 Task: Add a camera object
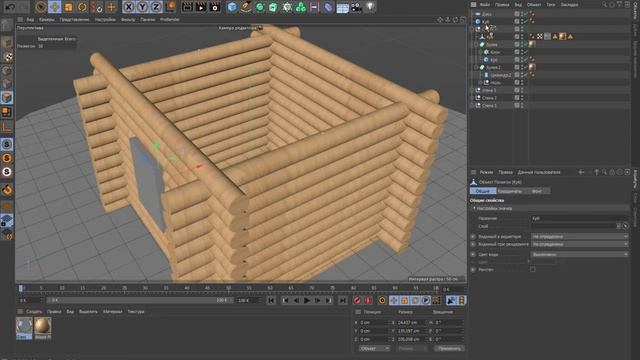356,7
